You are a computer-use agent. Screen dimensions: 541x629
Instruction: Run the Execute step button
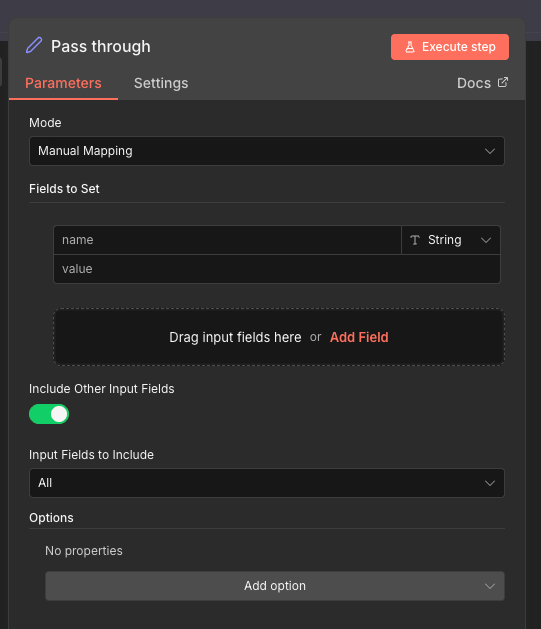tap(450, 47)
